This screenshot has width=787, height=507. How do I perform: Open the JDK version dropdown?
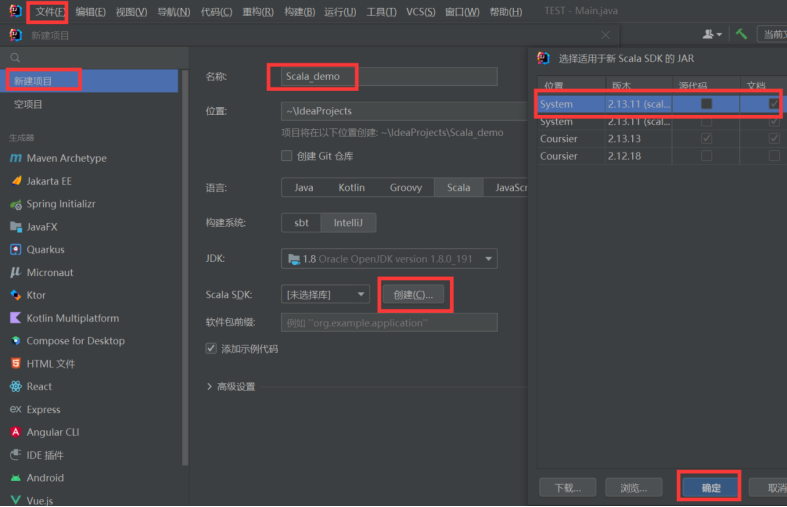[x=488, y=259]
